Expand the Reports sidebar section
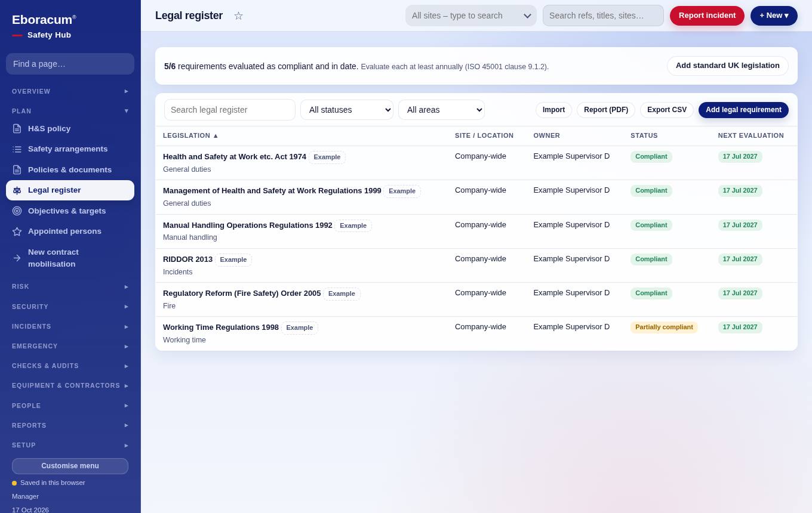Screen dimensions: 812x513 [x=70, y=425]
